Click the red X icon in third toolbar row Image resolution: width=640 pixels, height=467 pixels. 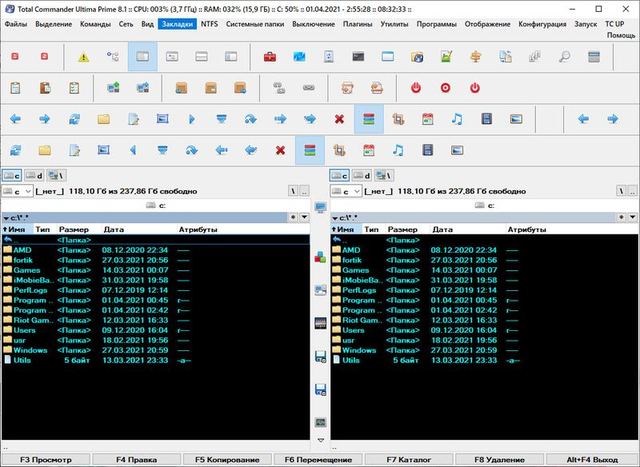click(x=339, y=120)
